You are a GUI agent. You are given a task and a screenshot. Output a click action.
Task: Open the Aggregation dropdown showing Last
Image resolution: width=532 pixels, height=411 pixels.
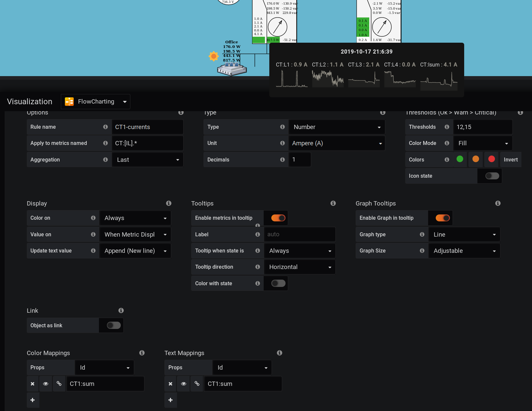point(148,160)
